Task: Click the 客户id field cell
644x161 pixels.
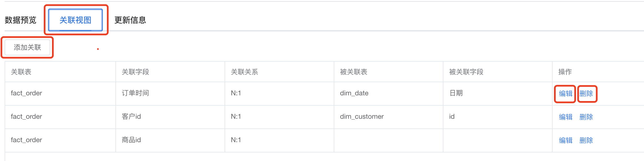Action: pyautogui.click(x=170, y=117)
